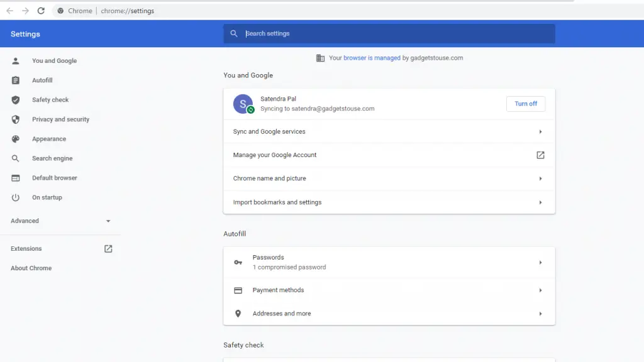Click the Passwords key icon
Screen dimensions: 644x362
[238, 262]
